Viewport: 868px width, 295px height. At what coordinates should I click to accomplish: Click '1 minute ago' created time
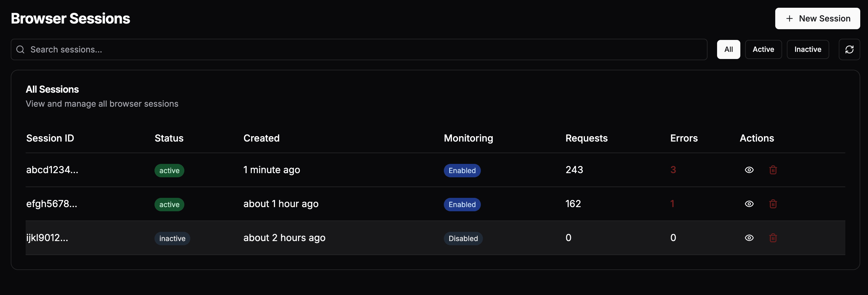pos(272,170)
